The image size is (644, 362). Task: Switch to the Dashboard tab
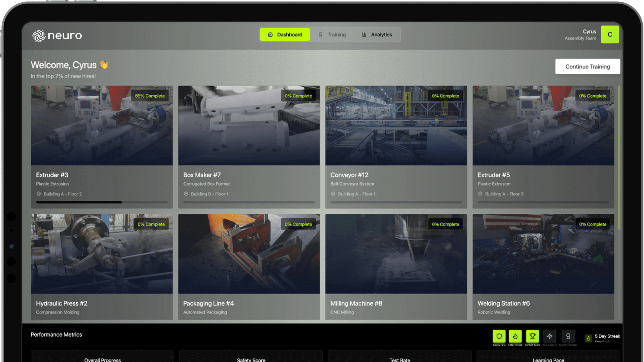click(x=285, y=34)
